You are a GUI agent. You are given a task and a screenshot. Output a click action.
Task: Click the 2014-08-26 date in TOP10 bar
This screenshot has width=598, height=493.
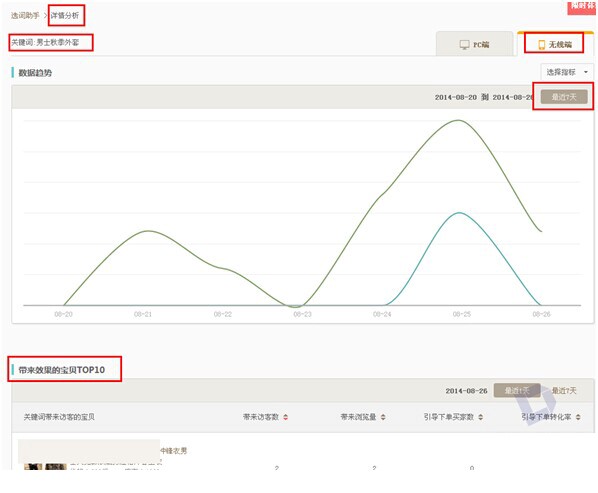(x=466, y=391)
